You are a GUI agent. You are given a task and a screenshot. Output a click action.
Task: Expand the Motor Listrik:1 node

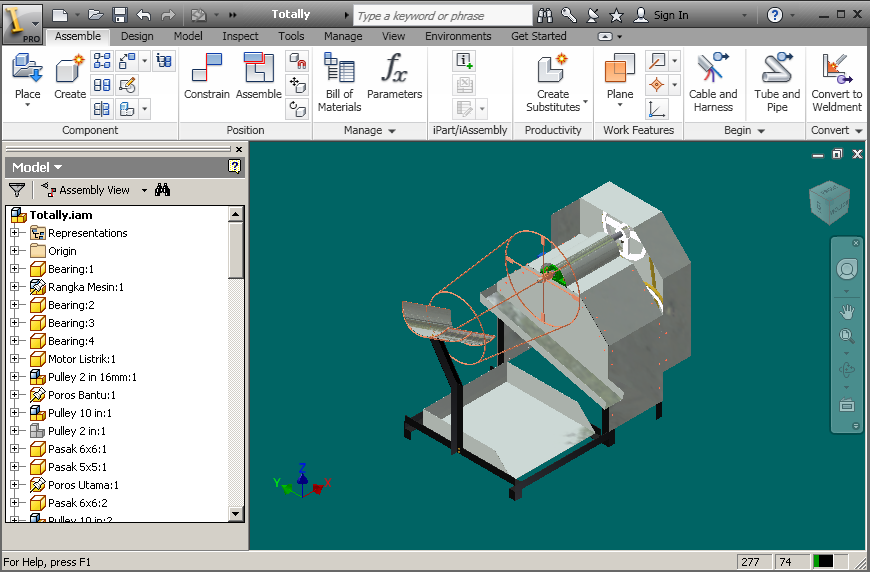coord(15,359)
